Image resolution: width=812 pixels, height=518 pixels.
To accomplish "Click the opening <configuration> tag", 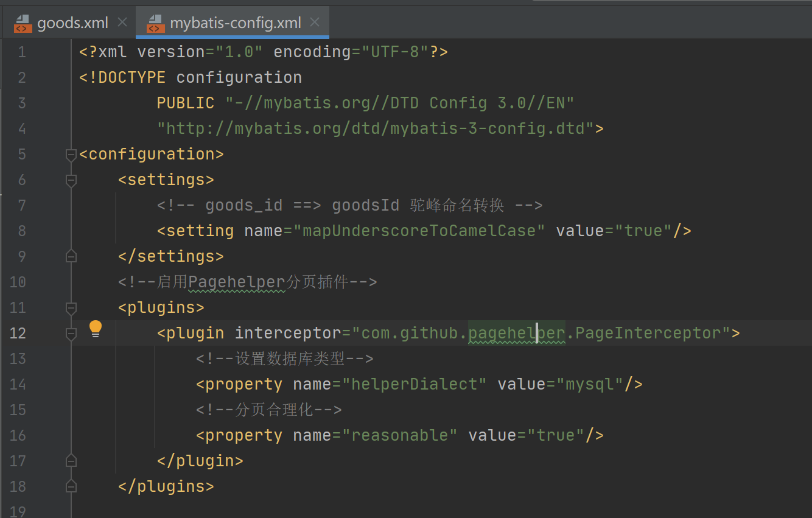I will tap(152, 155).
